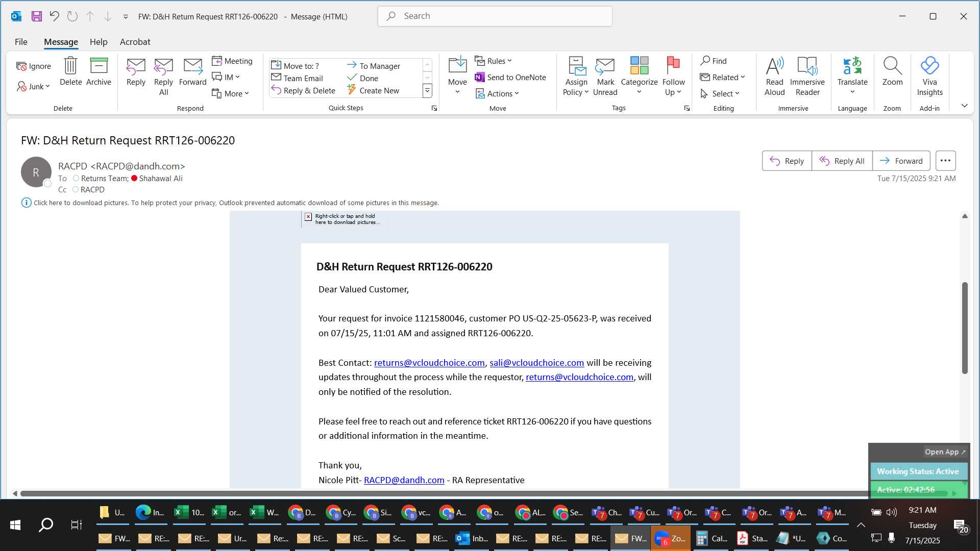Viewport: 980px width, 551px height.
Task: Open the Junk dropdown
Action: [33, 86]
